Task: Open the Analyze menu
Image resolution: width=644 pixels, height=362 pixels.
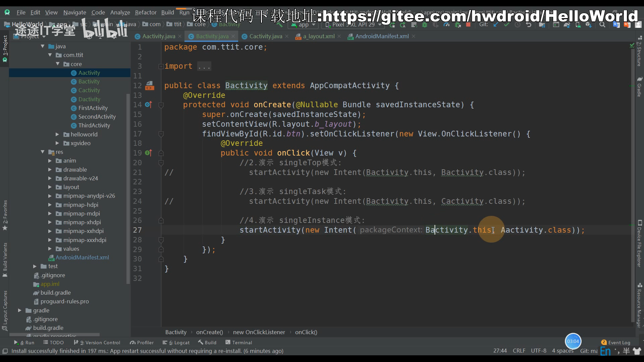Action: (120, 12)
